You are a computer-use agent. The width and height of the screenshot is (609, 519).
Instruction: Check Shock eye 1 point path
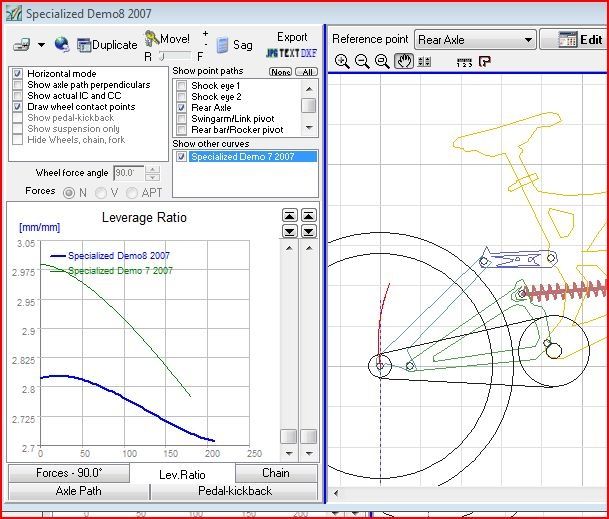click(181, 85)
